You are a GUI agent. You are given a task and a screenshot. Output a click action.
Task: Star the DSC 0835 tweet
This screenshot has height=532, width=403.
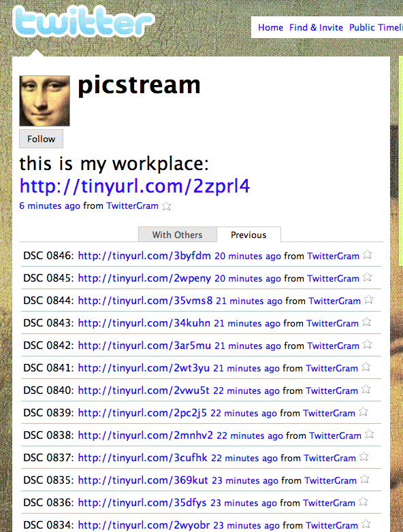point(365,480)
